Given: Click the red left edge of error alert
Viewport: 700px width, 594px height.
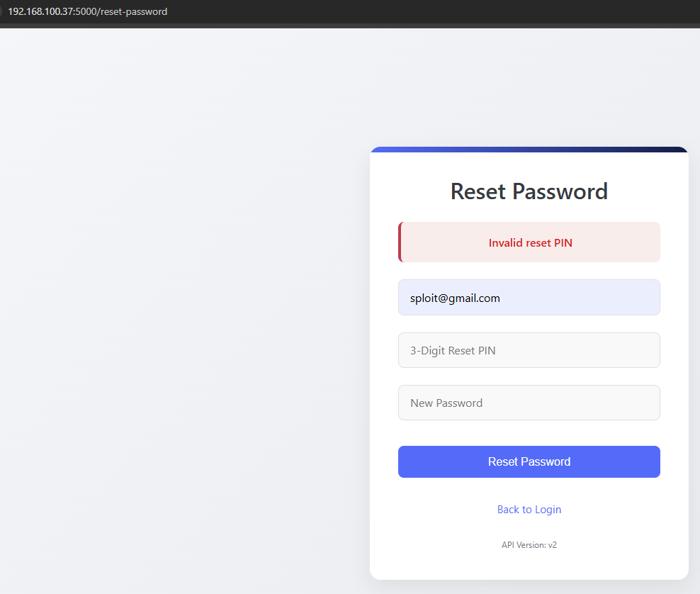Looking at the screenshot, I should click(x=400, y=242).
